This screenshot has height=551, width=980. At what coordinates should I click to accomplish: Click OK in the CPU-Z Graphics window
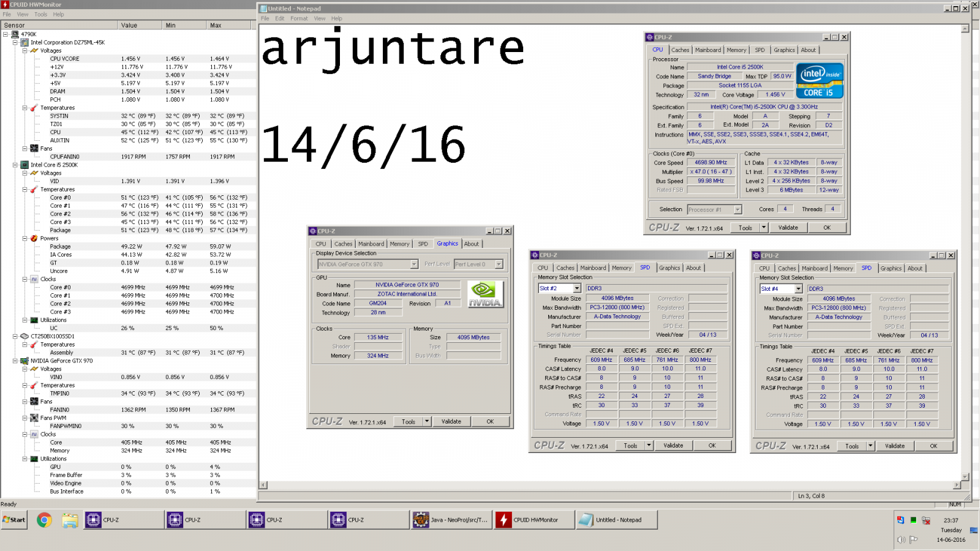coord(490,421)
